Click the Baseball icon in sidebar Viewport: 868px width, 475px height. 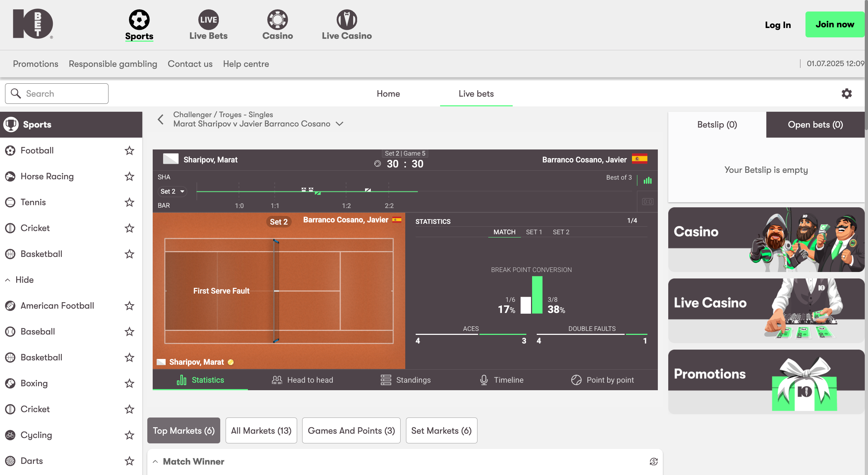(x=10, y=332)
